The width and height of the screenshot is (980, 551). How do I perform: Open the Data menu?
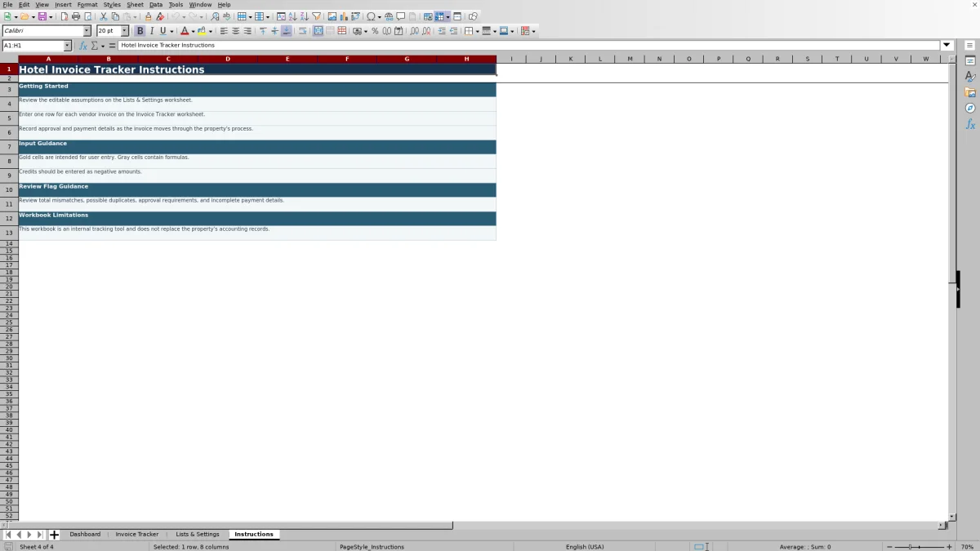[156, 5]
